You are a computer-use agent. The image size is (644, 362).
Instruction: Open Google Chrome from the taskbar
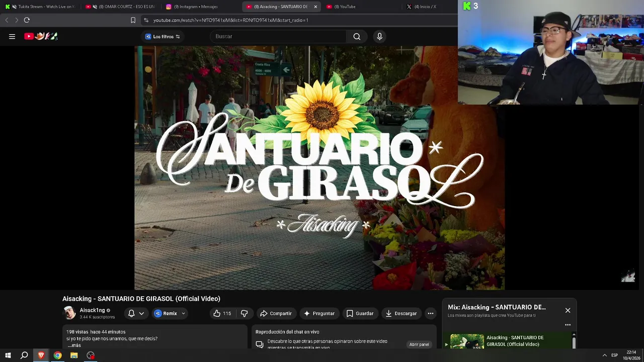(58, 355)
